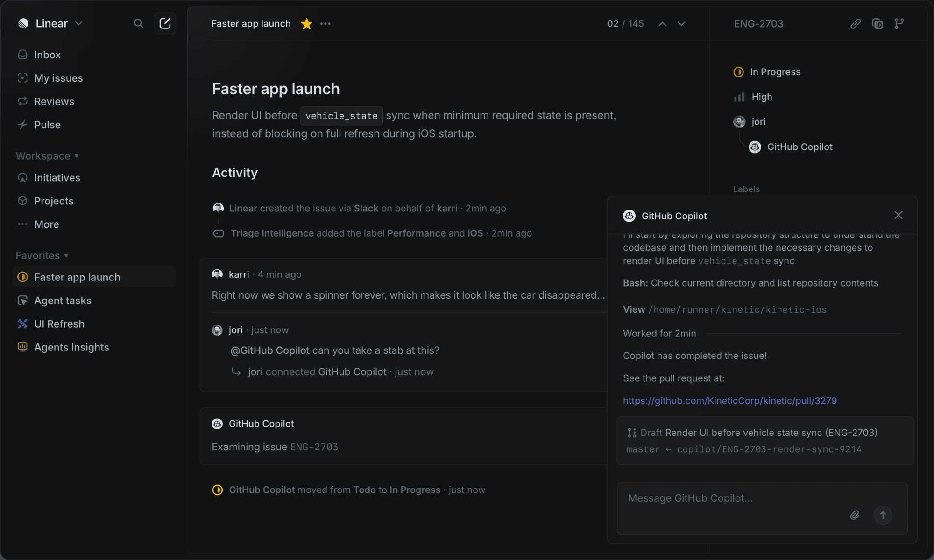Click the copy issue ID icon
The height and width of the screenshot is (560, 934).
877,24
